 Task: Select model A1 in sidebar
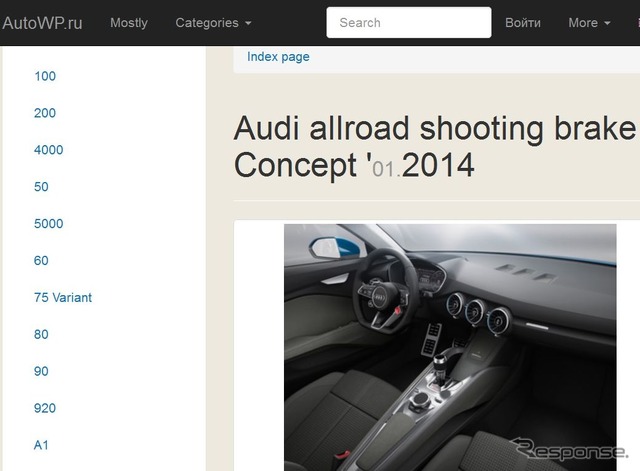coord(41,445)
